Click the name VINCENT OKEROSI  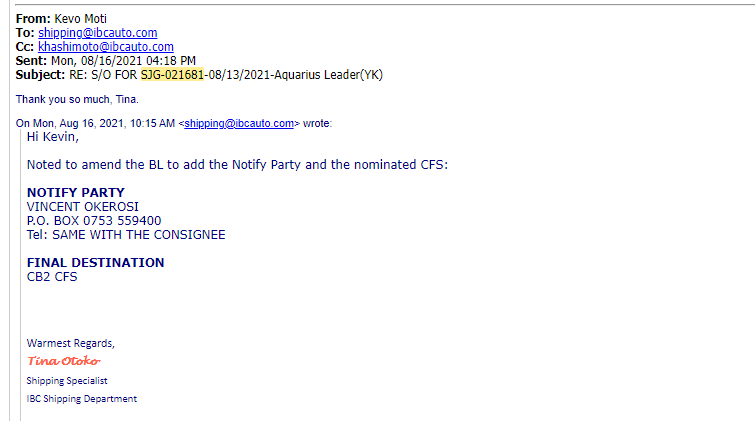point(82,207)
